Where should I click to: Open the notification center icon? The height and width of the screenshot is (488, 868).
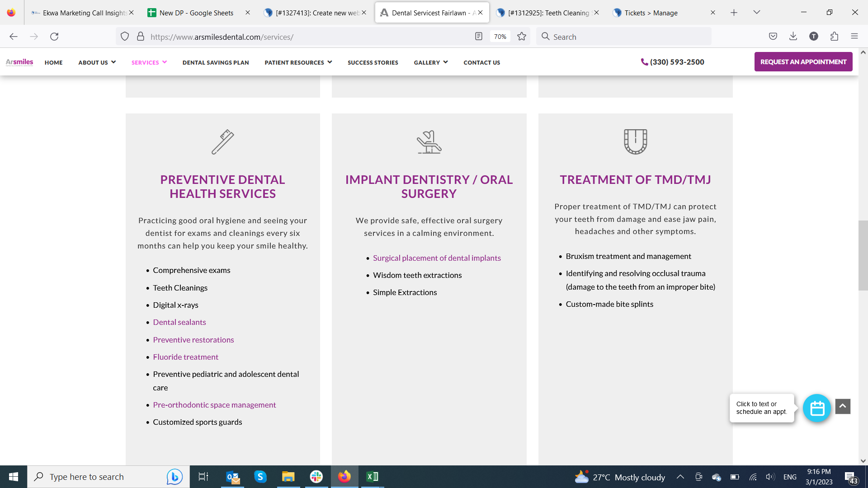click(x=851, y=477)
